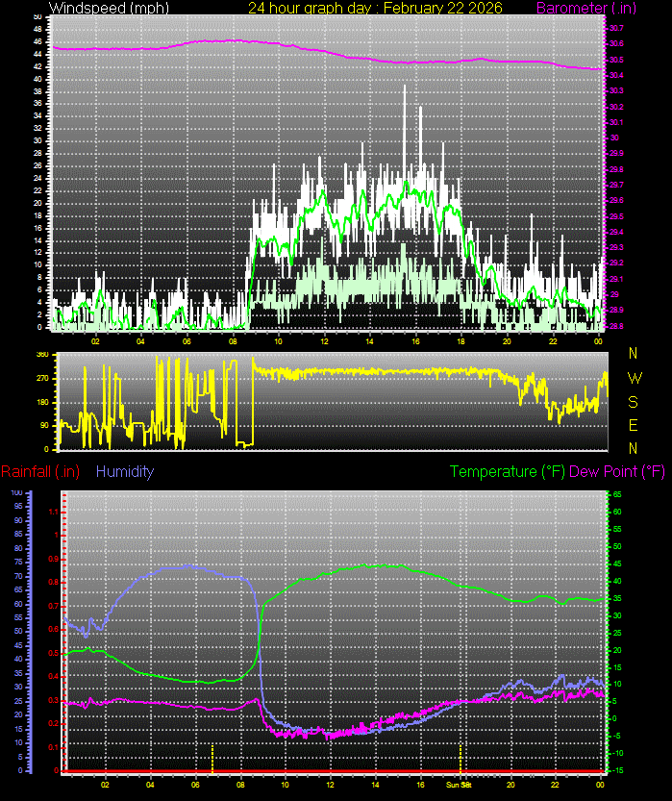Click the 65 on green temperature scale
This screenshot has height=801, width=672.
coord(617,494)
